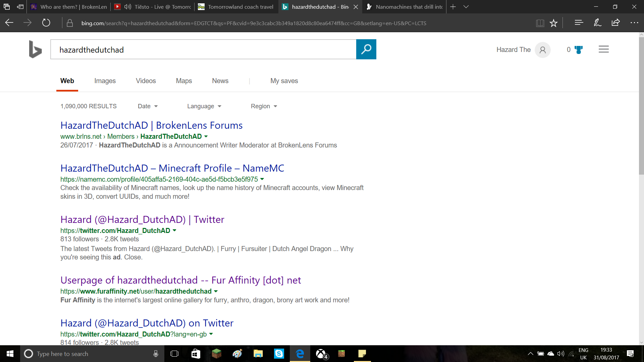Click the Add notes pen icon
The width and height of the screenshot is (644, 362).
[597, 23]
